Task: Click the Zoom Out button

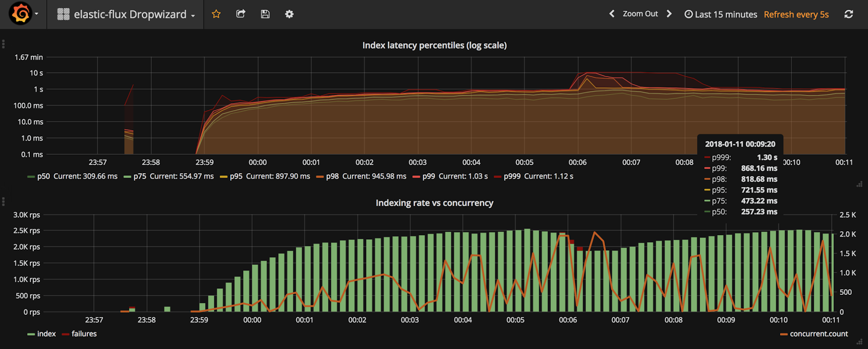Action: coord(640,14)
